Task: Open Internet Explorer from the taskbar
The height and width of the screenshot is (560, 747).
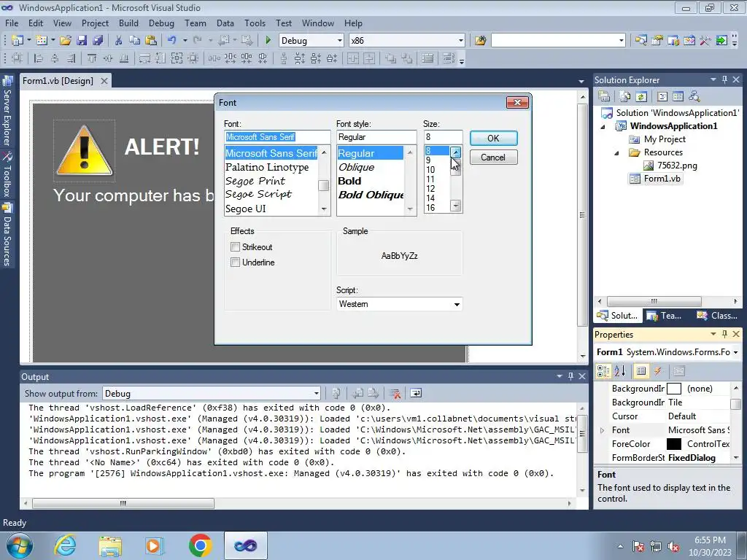Action: (x=65, y=545)
